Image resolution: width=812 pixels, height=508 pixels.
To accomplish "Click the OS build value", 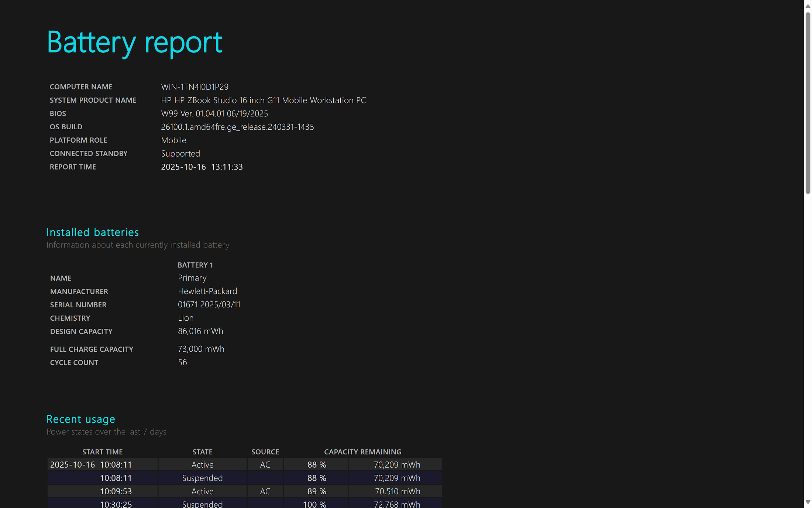I will (x=237, y=127).
